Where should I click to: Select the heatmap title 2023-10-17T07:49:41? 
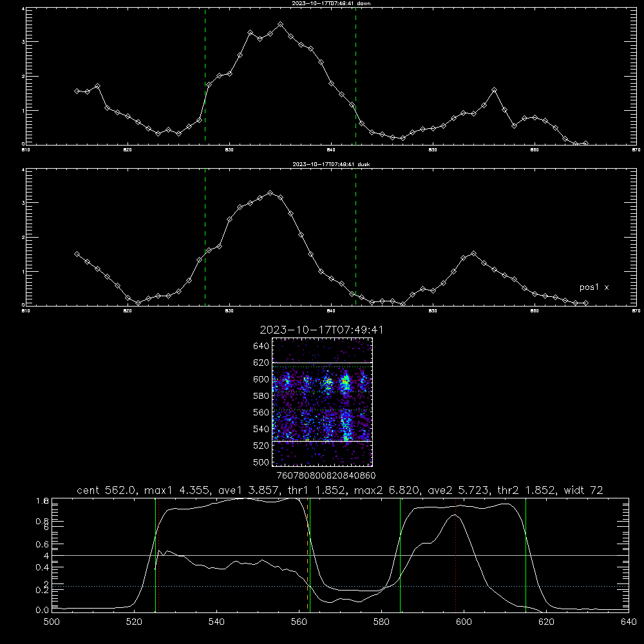tap(322, 330)
